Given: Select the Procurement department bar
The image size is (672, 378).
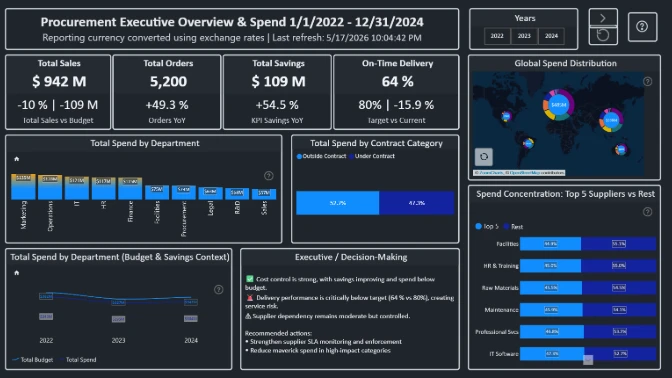Looking at the screenshot, I should point(183,192).
